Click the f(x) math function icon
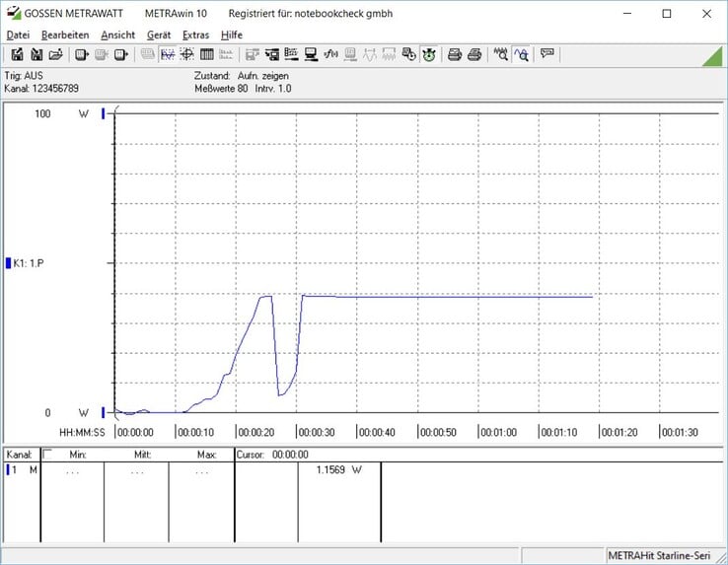Viewport: 728px width, 565px height. click(330, 55)
